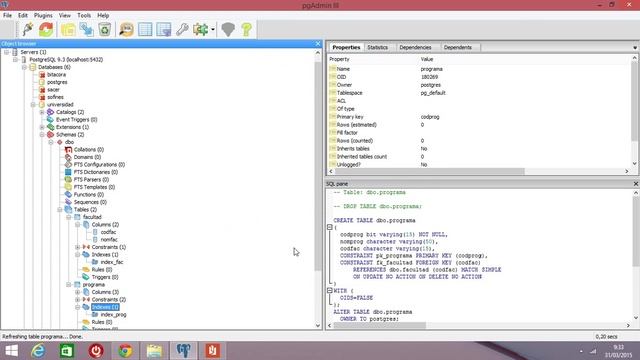Viewport: 640px width, 360px height.
Task: Select Collations (0) node
Action: [89, 149]
